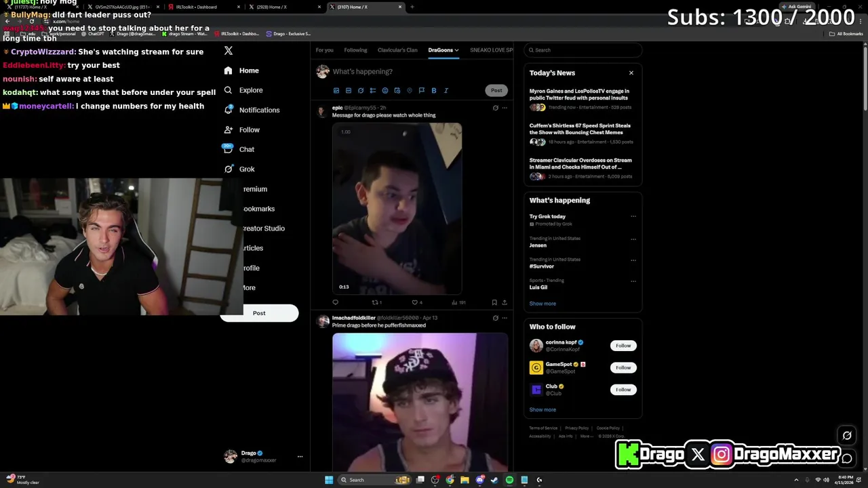Close the Today's News panel
Viewport: 868px width, 488px height.
[x=631, y=73]
